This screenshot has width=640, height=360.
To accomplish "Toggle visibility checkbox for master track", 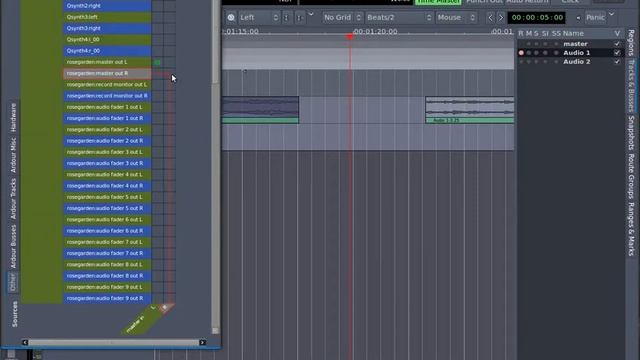I will [x=617, y=44].
